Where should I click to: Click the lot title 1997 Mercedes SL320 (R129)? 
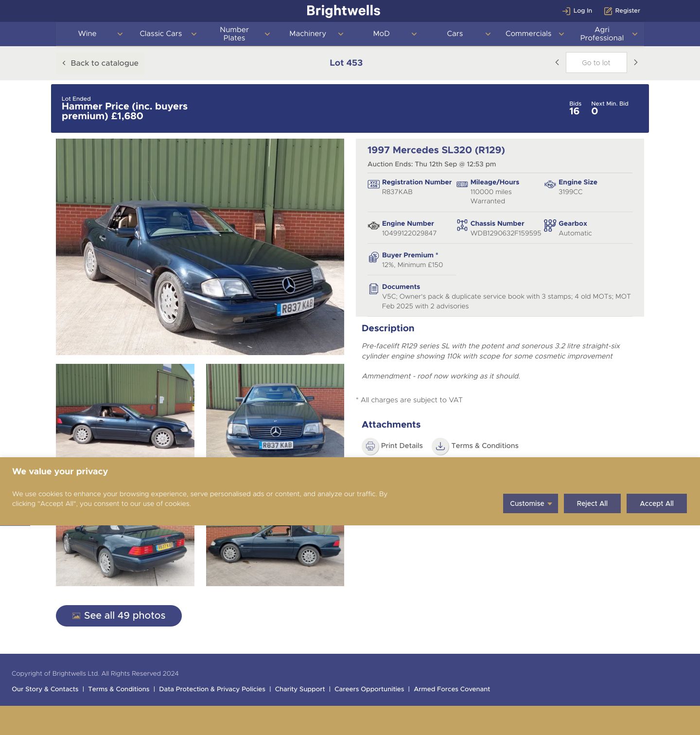436,150
